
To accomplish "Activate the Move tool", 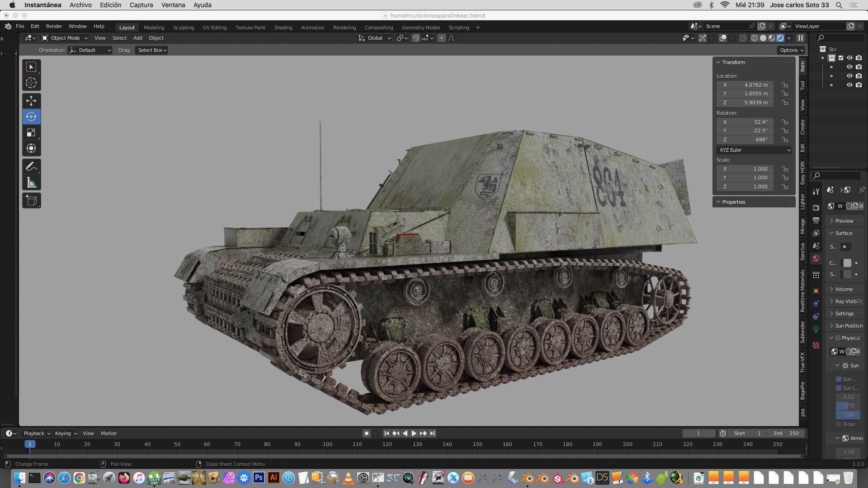I will [x=31, y=100].
